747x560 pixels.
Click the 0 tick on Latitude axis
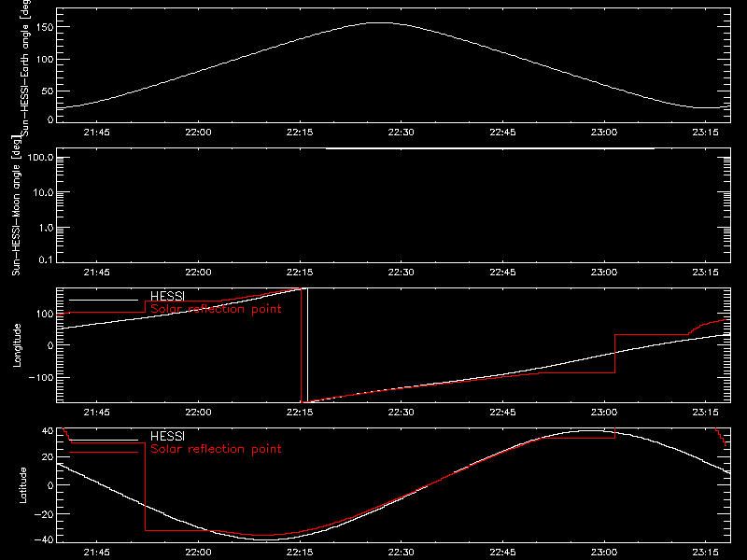coord(50,485)
